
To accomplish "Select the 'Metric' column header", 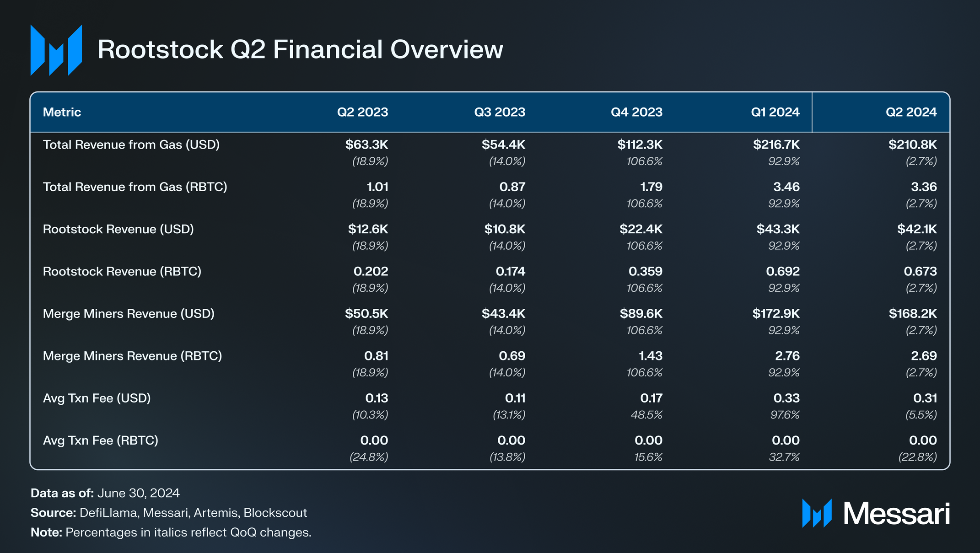I will pos(62,112).
